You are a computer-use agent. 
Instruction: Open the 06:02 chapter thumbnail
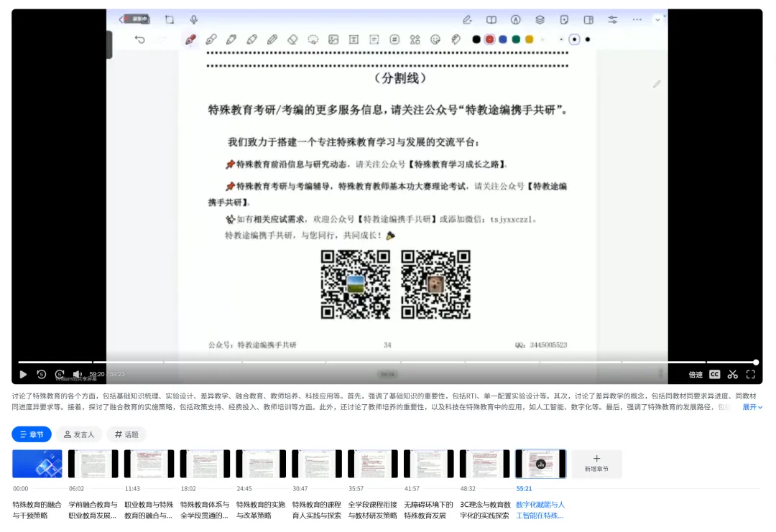(93, 463)
